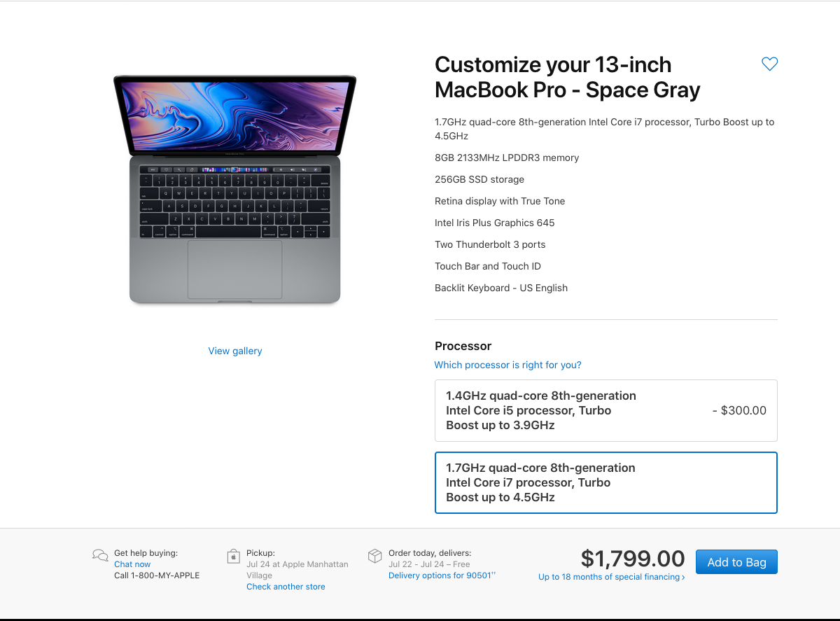Viewport: 840px width, 621px height.
Task: Expand special financing details link
Action: point(611,577)
